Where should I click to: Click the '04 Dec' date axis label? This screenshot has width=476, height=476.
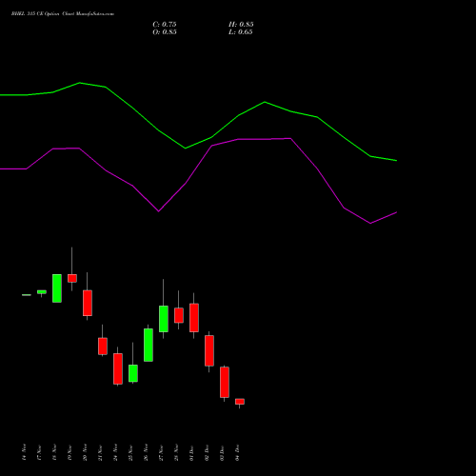click(x=237, y=452)
